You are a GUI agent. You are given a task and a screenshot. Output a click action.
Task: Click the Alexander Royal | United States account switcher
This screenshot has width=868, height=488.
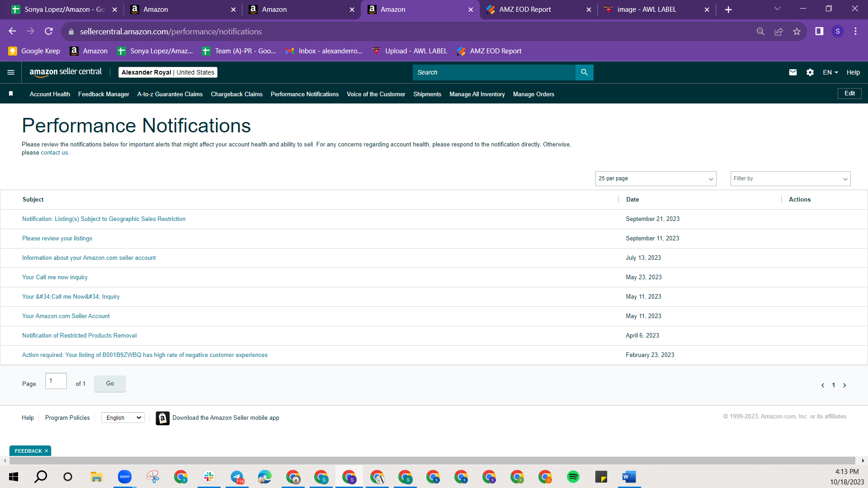pyautogui.click(x=168, y=72)
